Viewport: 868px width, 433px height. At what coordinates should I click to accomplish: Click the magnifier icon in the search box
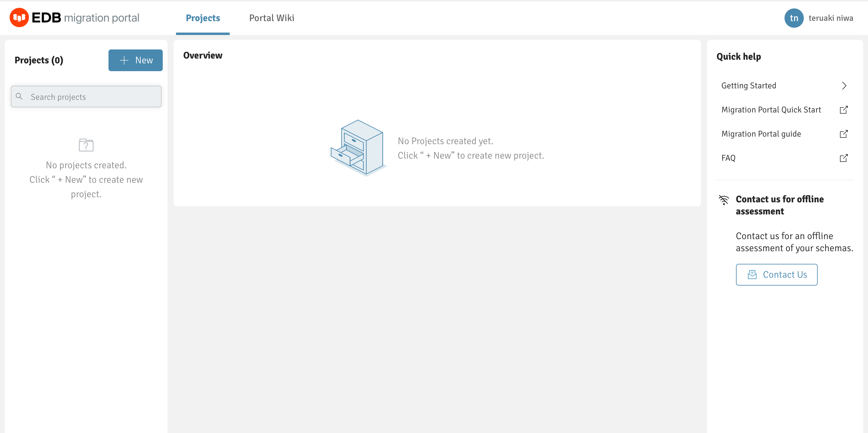(19, 96)
